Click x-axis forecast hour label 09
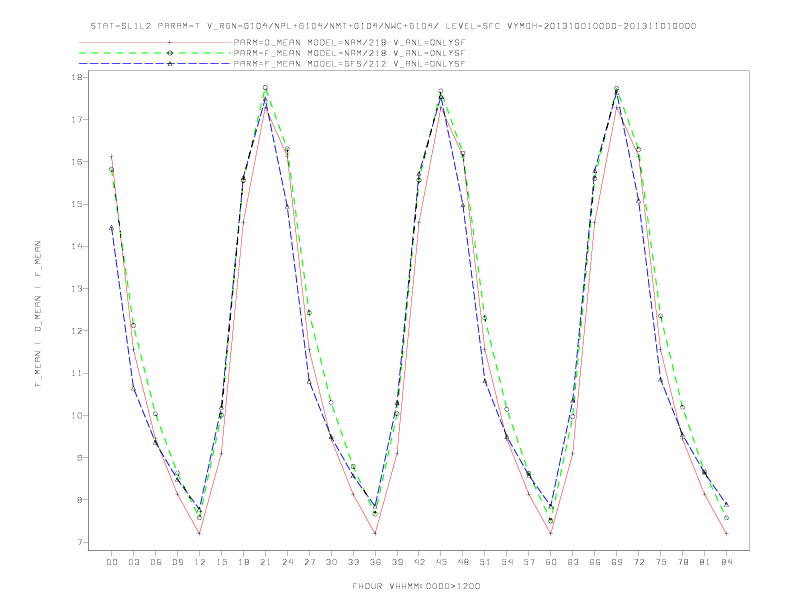792x612 pixels. point(177,562)
